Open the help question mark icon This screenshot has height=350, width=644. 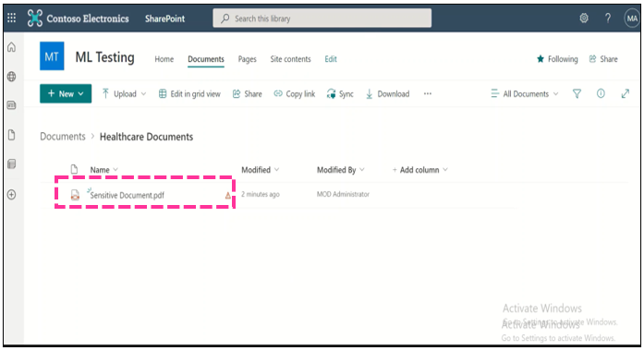pyautogui.click(x=607, y=18)
